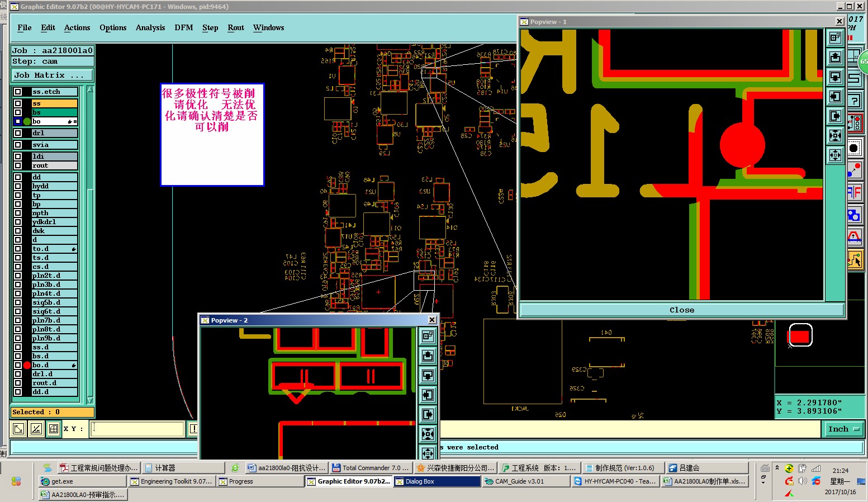Screen dimensions: 868x502
Task: Open the File menu
Action: tap(25, 27)
